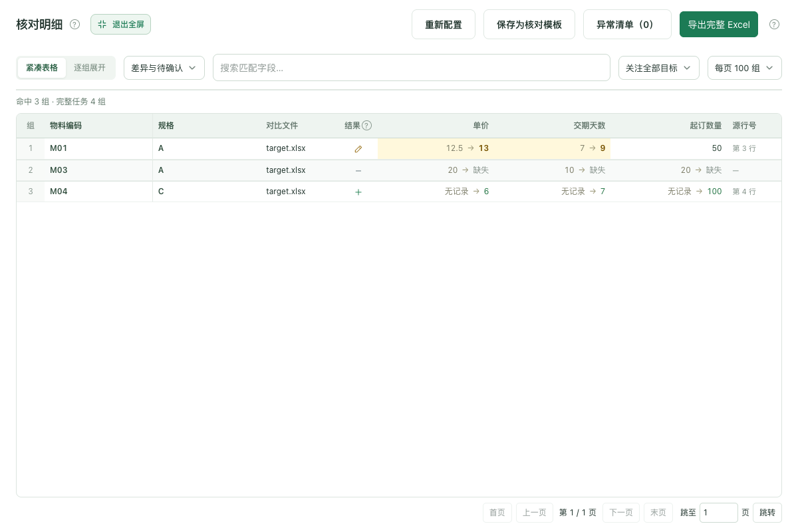Click 导出完整 Excel button
The height and width of the screenshot is (532, 798).
[x=719, y=25]
